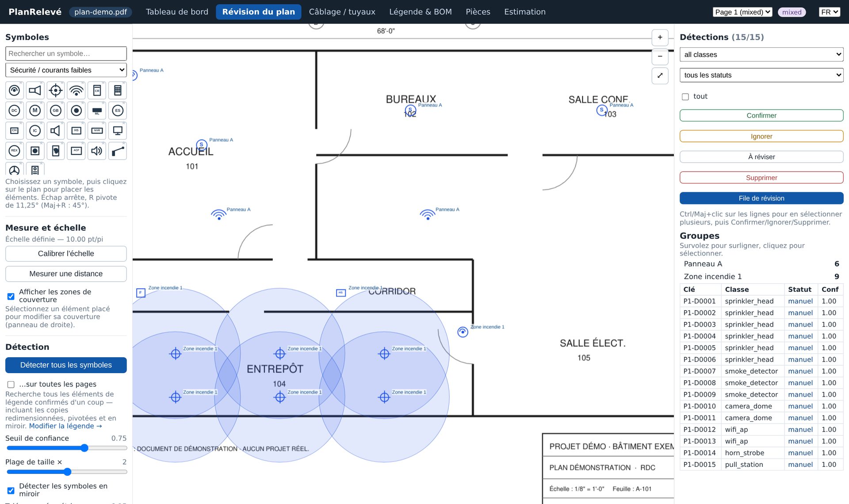Select the keypad symbol

118,90
